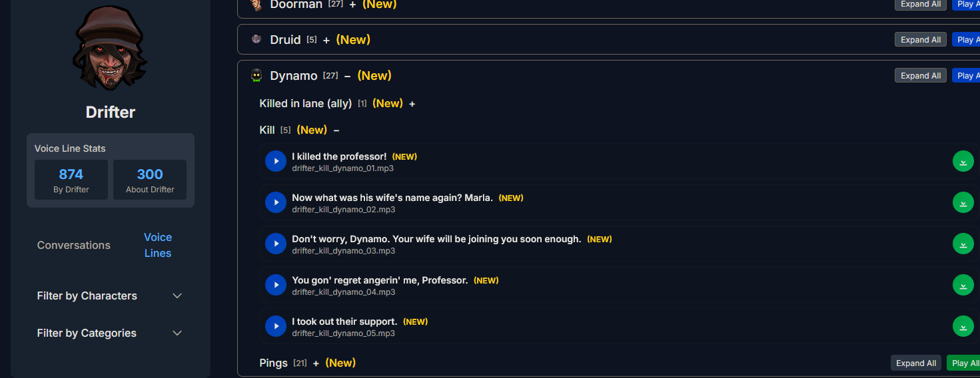Click Expand All in the Dynamo row

pos(921,75)
